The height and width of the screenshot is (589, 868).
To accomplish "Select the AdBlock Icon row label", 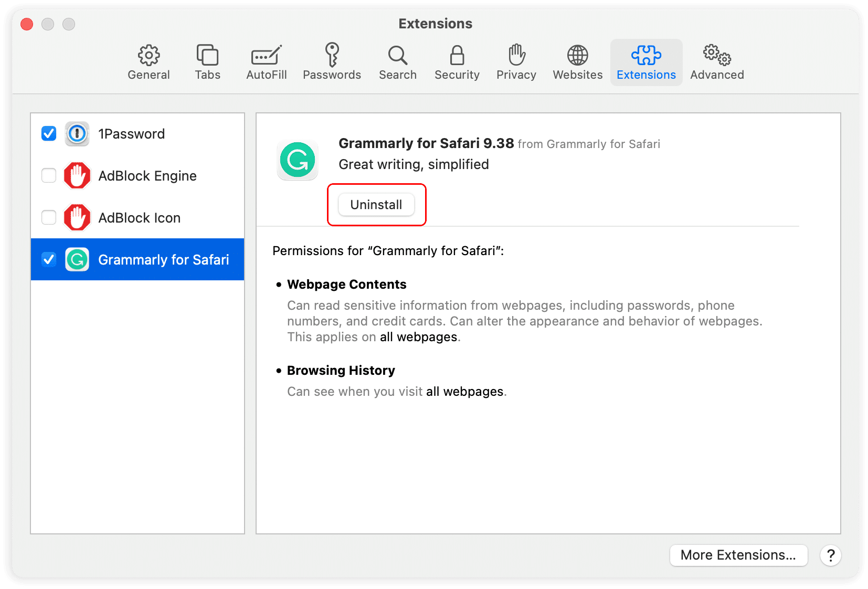I will tap(140, 218).
